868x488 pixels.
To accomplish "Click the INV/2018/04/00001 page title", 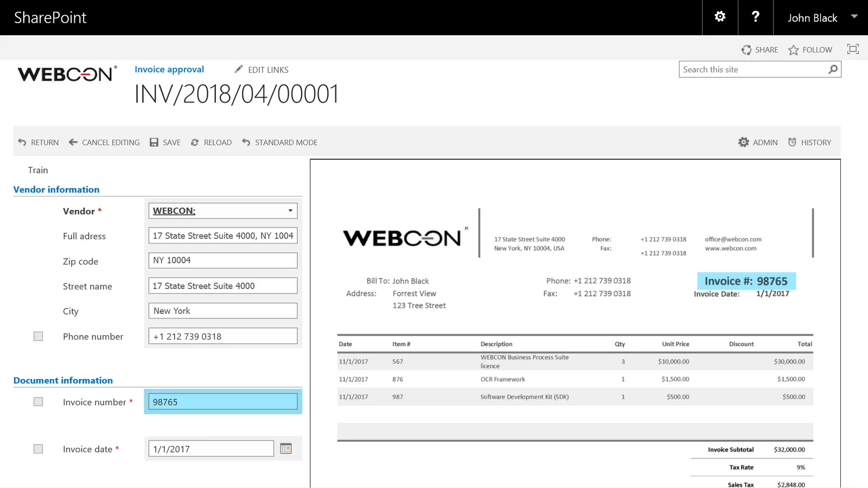I will click(x=237, y=94).
